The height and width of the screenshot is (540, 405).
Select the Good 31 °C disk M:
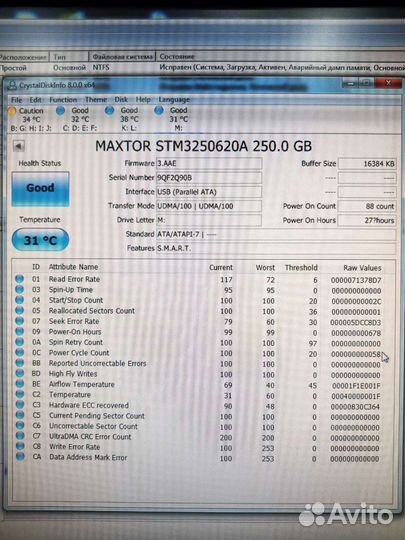(x=178, y=119)
